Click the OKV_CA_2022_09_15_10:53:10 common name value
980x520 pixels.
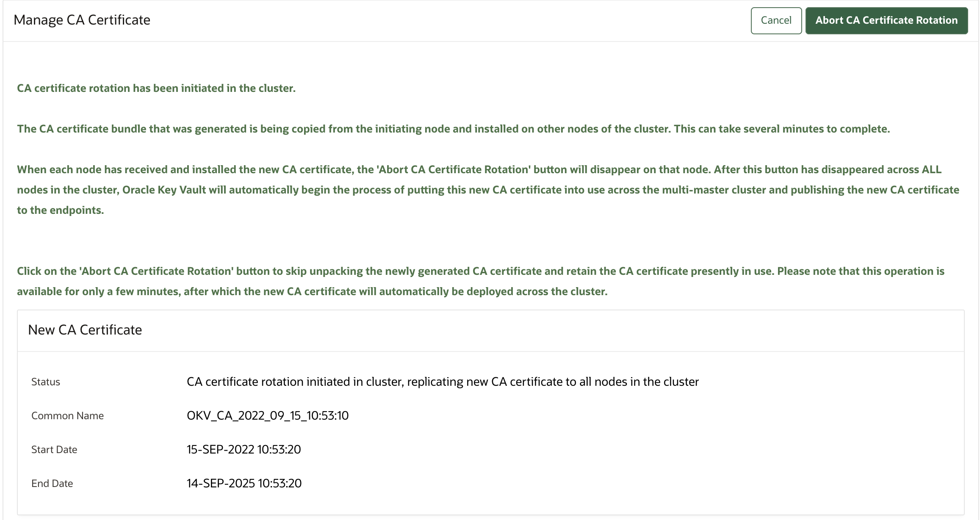268,415
